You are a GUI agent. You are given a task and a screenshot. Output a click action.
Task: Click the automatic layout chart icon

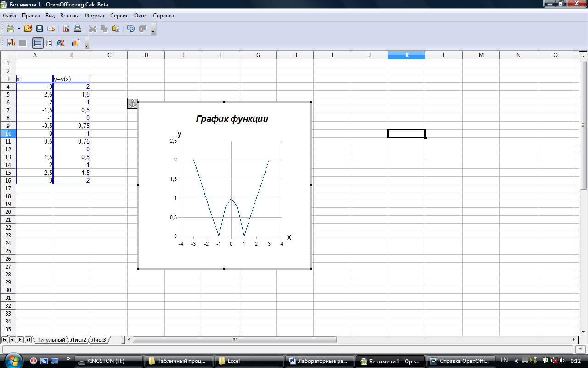pos(76,43)
